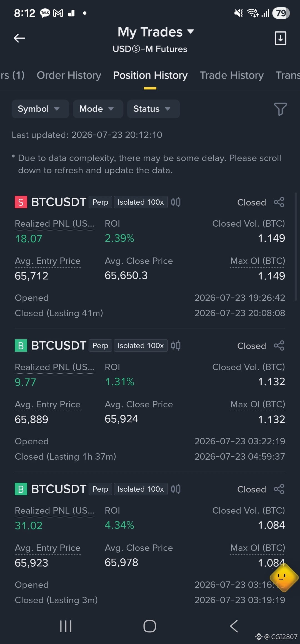Switch to the Order History tab

click(x=69, y=75)
